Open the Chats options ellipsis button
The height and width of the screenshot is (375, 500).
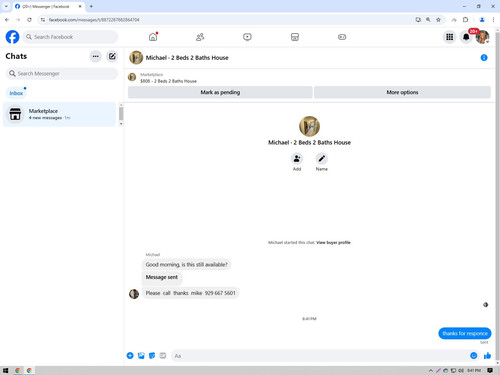[96, 56]
